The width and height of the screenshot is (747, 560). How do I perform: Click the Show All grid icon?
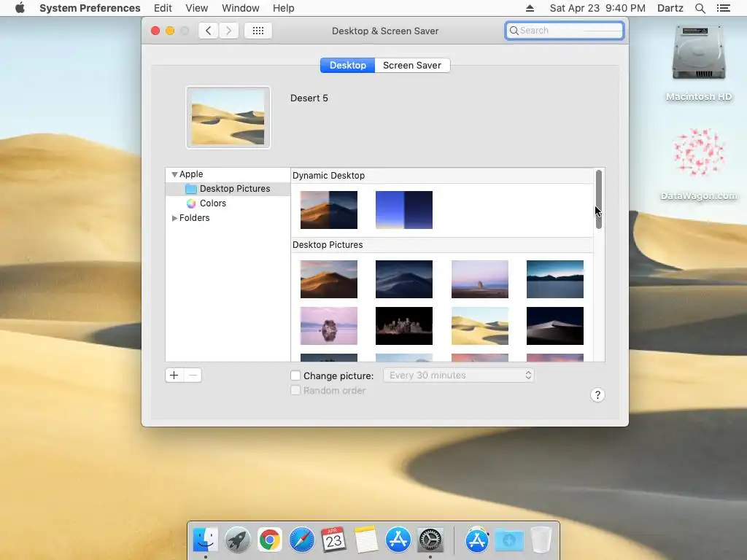(x=258, y=31)
